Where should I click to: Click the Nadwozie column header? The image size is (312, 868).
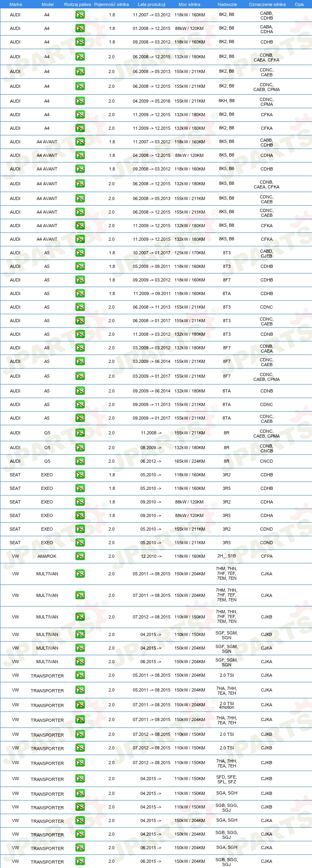[x=227, y=4]
